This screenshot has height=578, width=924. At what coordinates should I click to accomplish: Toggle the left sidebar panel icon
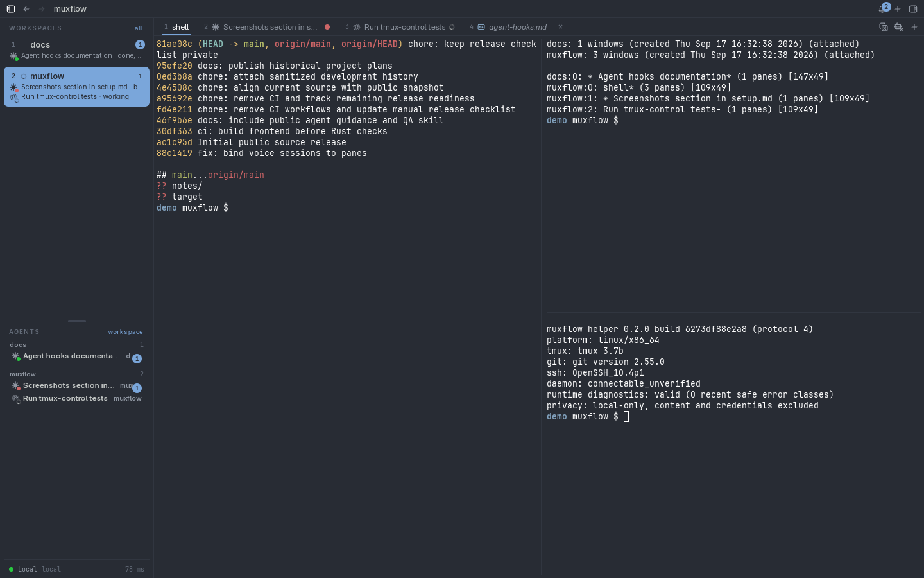pos(11,9)
